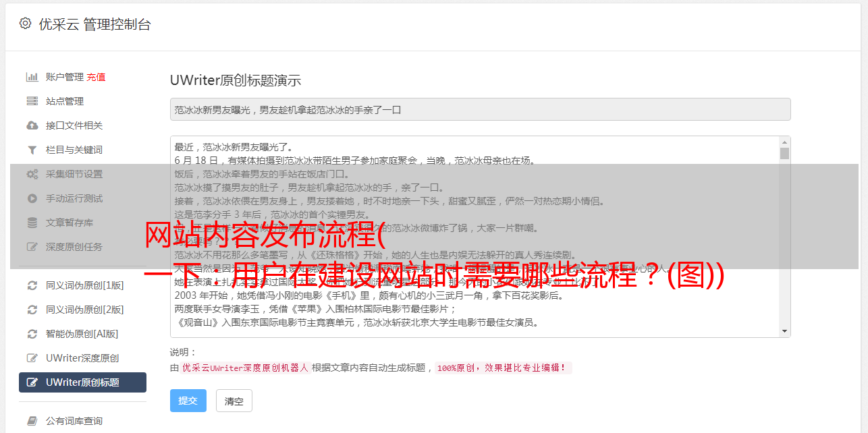Viewport: 868px width, 433px height.
Task: Click the refresh icon for 同义词伪原创[1版]
Action: [x=32, y=285]
